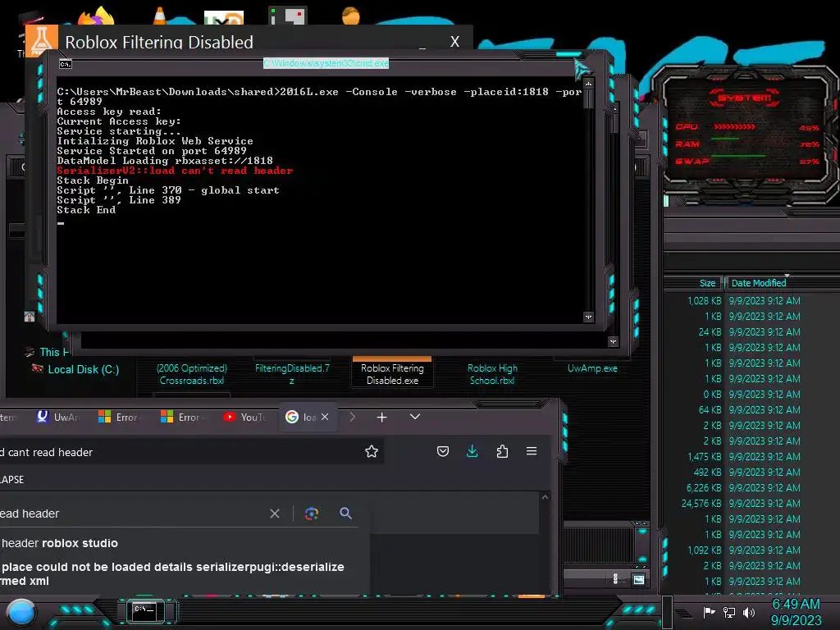Open the browser hamburger application menu

tap(532, 452)
